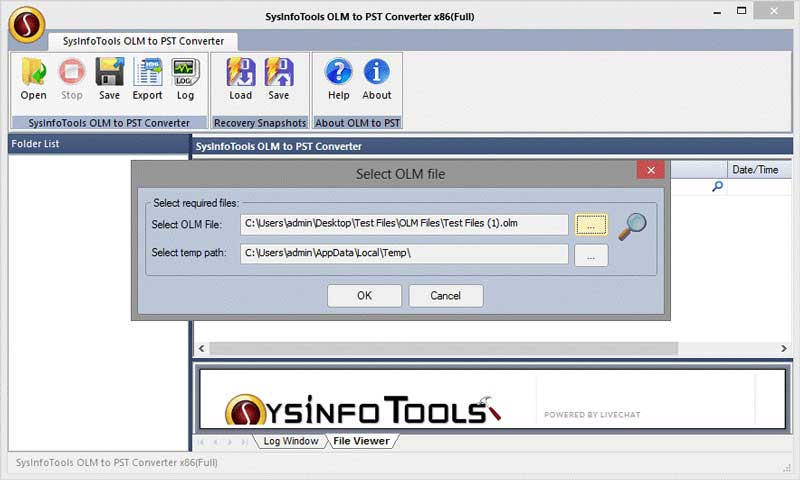Browse for OLM file with the ... button
The image size is (800, 480).
(x=591, y=225)
